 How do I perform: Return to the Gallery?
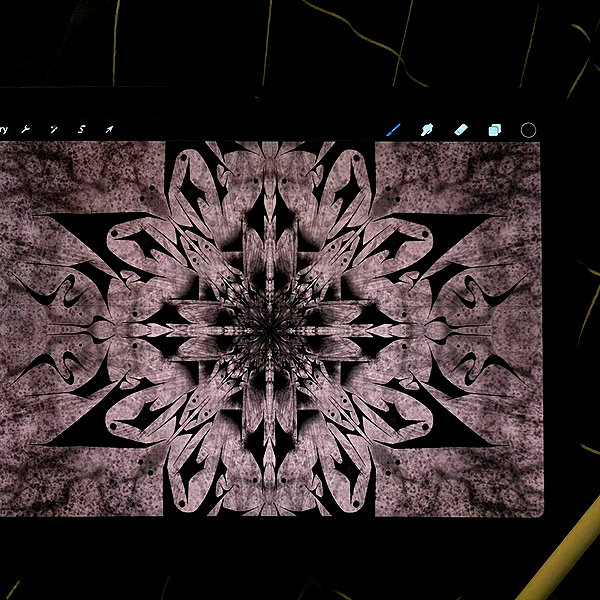pos(3,129)
